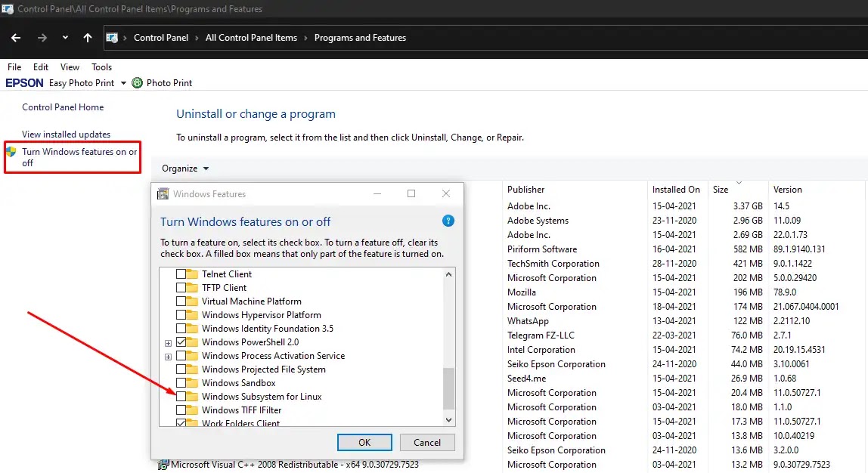Check the Virtual Machine Platform box

pos(181,301)
